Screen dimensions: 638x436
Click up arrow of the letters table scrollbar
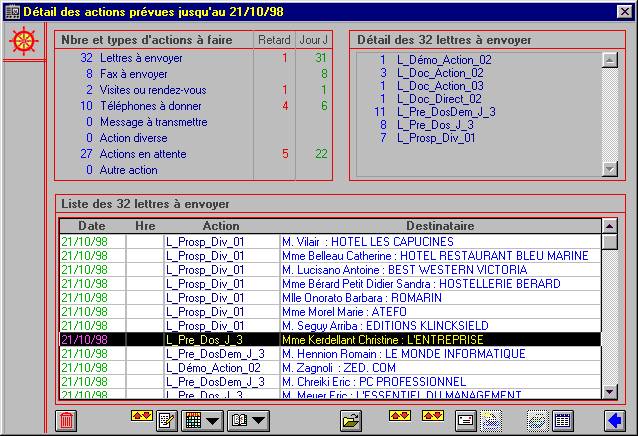point(610,226)
